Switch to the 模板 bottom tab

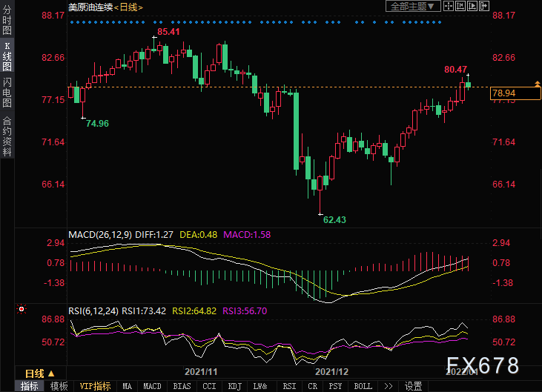[59, 386]
